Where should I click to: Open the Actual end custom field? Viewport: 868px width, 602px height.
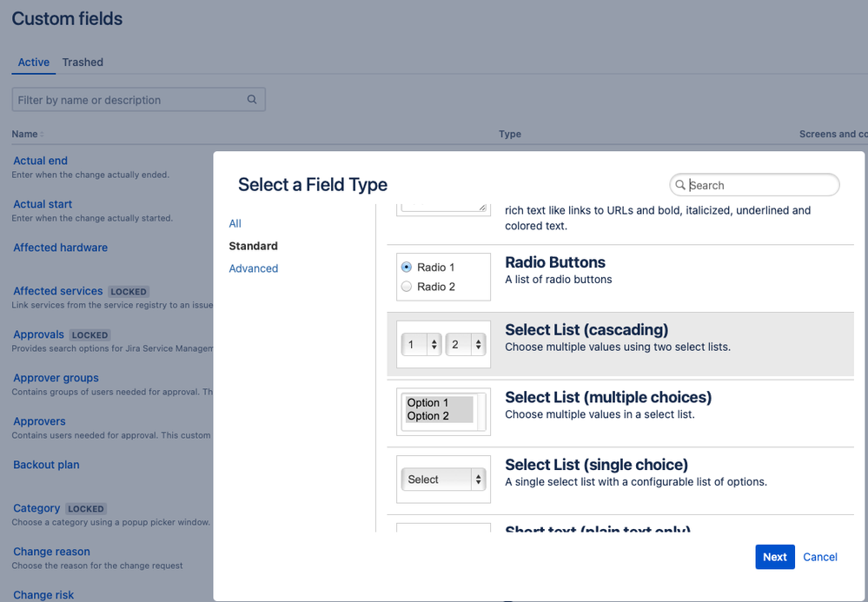(x=41, y=161)
